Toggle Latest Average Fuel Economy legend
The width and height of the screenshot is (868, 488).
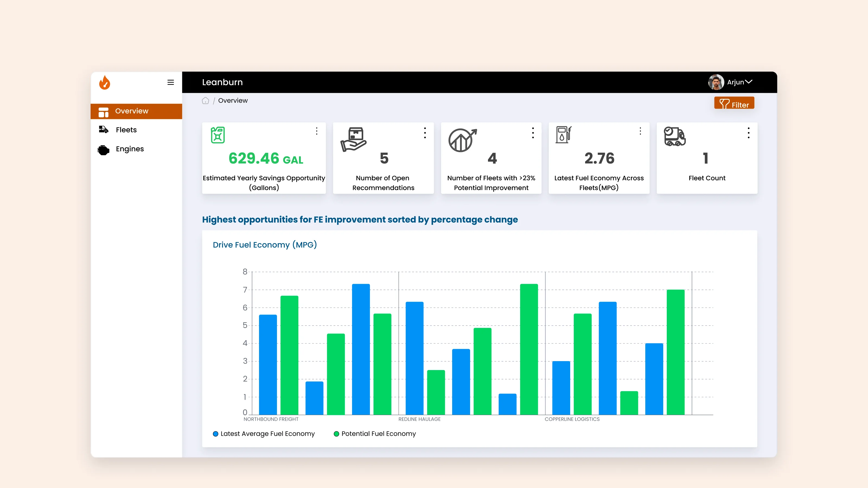pyautogui.click(x=263, y=434)
